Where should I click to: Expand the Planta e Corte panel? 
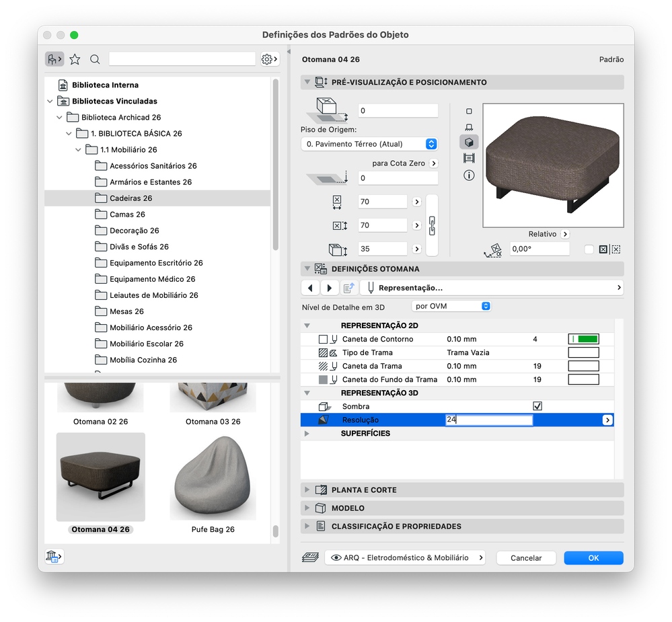[307, 490]
